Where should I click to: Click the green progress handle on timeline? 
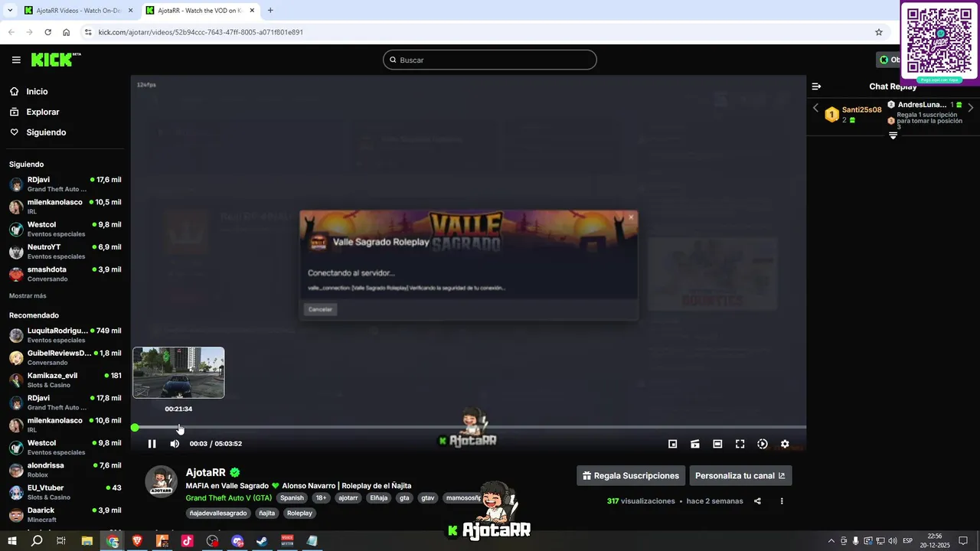(x=135, y=428)
